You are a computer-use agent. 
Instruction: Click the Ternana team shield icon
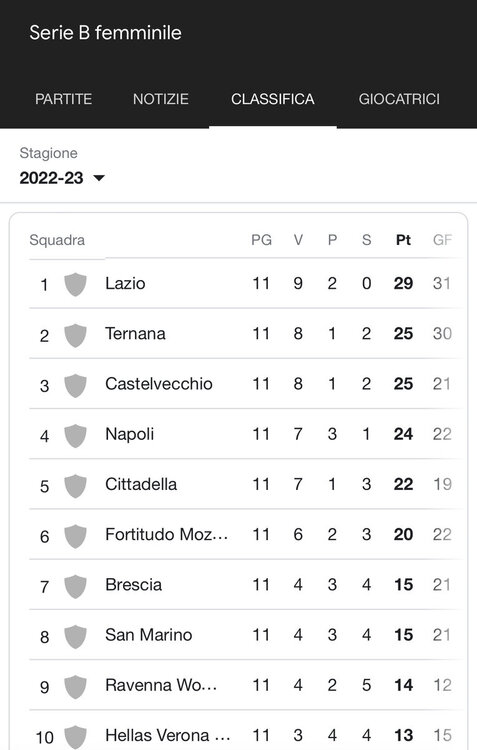(76, 335)
